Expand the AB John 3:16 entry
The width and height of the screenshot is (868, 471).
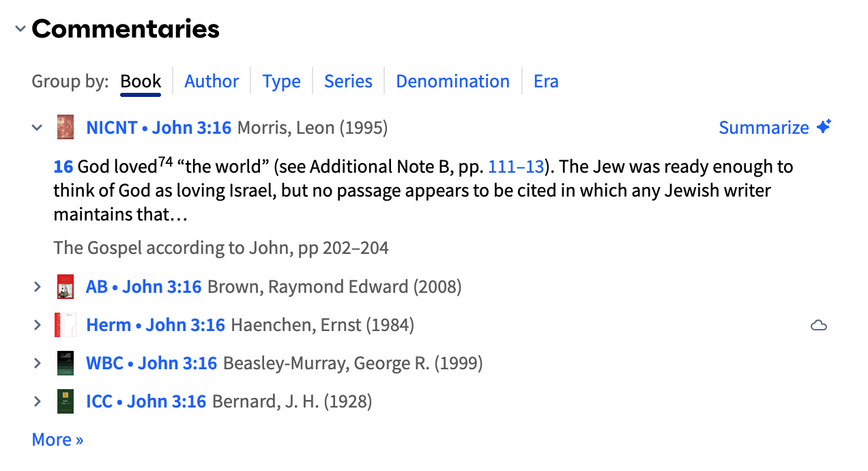[x=38, y=287]
